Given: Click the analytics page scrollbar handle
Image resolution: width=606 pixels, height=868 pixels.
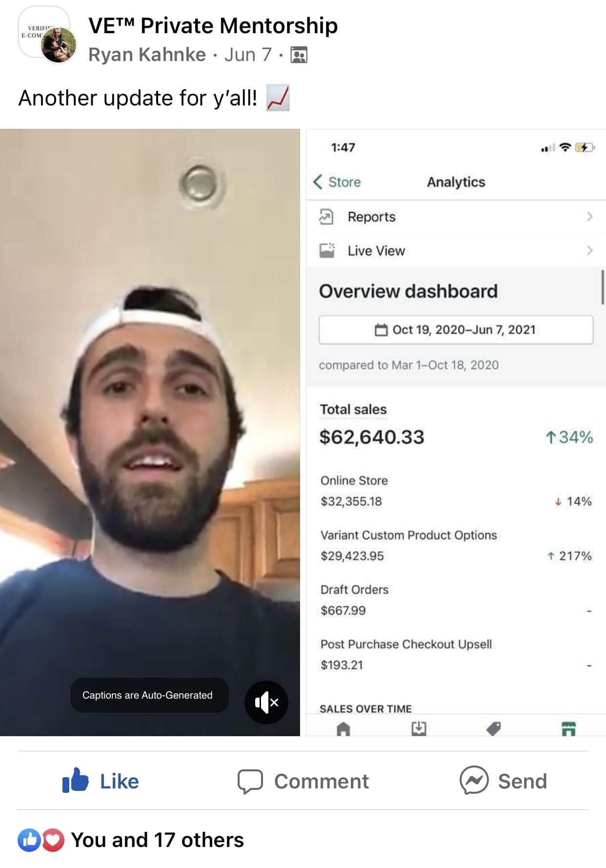Looking at the screenshot, I should [603, 287].
